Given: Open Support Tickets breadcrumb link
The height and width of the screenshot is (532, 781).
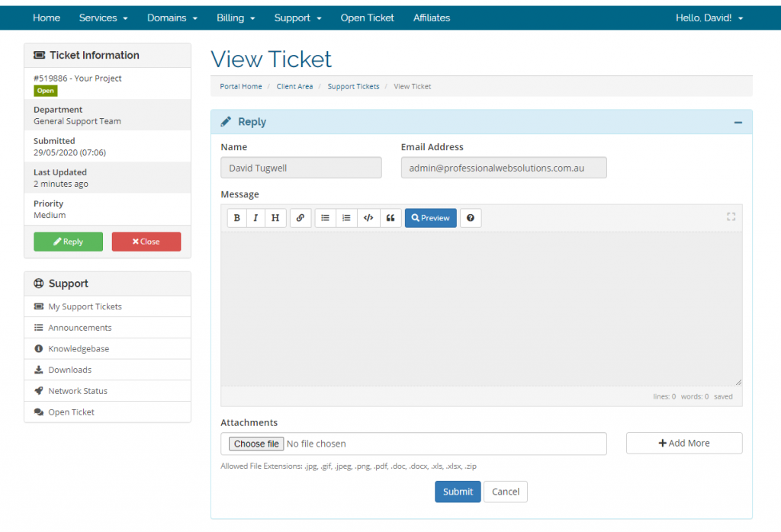Looking at the screenshot, I should point(353,87).
